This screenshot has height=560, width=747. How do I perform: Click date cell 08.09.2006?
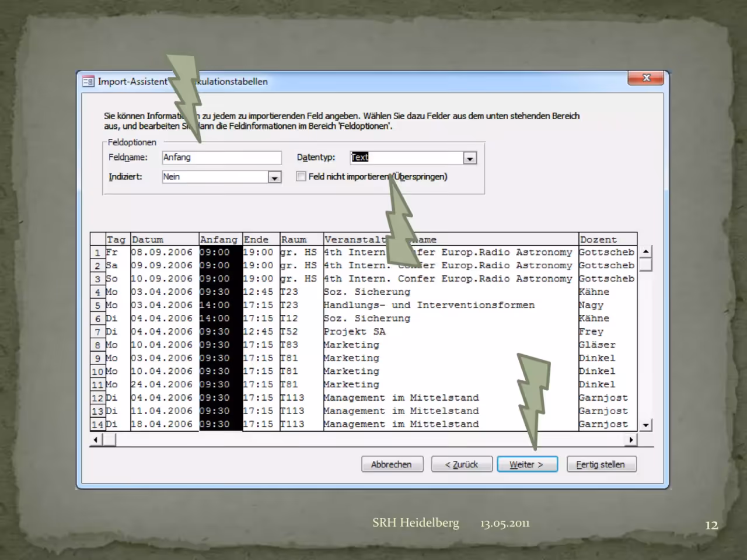tap(162, 252)
